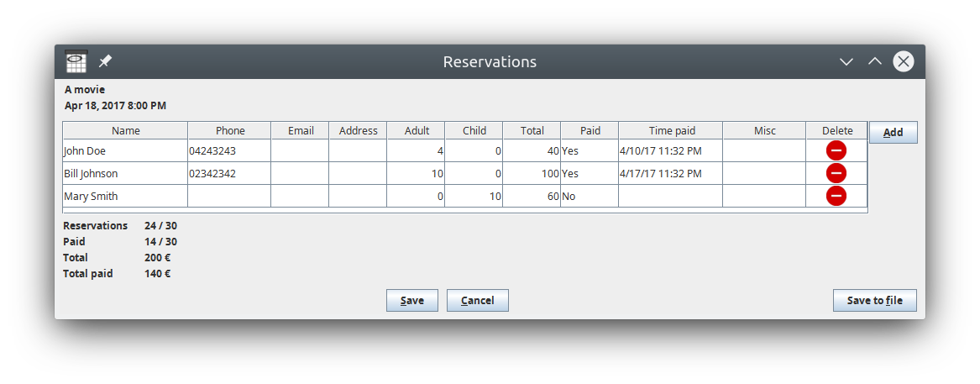This screenshot has height=384, width=980.
Task: Click the calendar application icon in the title bar
Action: (76, 61)
